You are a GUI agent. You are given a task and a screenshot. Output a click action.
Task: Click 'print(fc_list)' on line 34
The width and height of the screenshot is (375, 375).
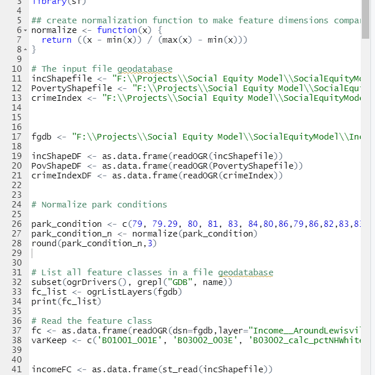(66, 302)
